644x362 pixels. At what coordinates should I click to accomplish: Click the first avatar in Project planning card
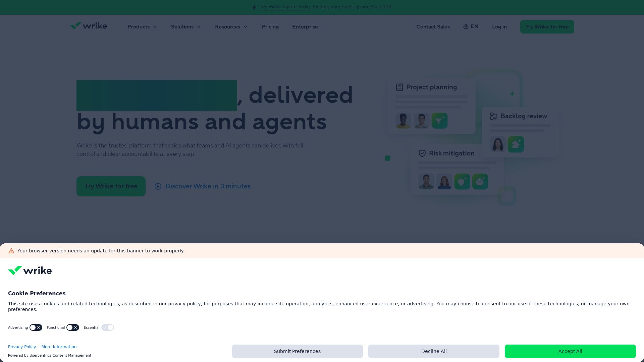404,121
